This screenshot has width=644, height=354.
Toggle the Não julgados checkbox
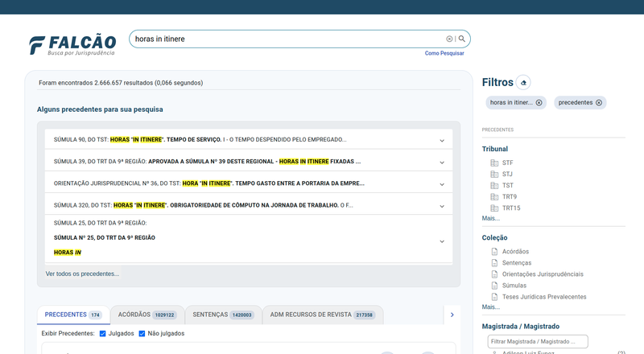(x=142, y=333)
